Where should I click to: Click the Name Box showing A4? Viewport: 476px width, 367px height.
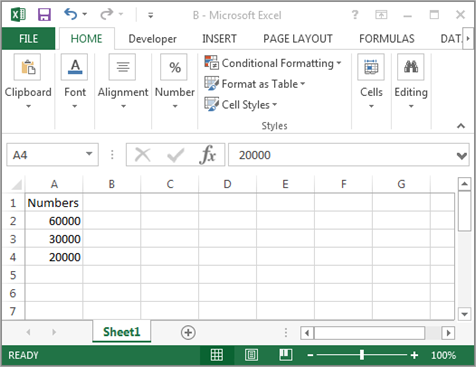(52, 155)
